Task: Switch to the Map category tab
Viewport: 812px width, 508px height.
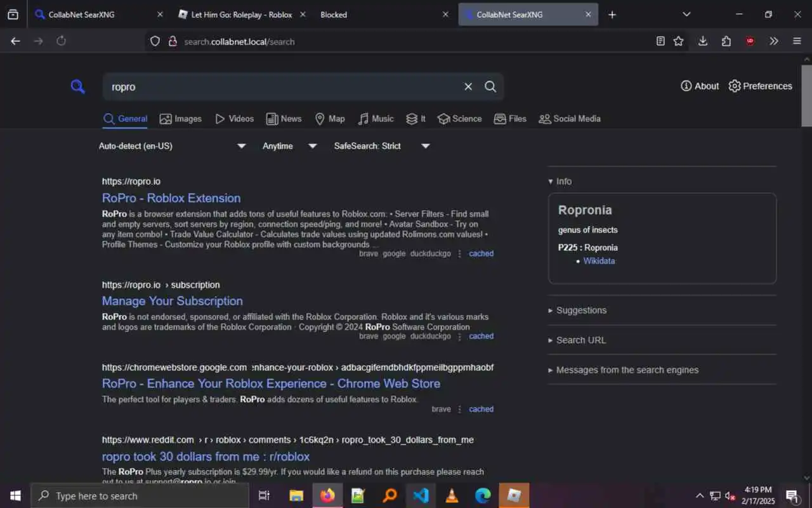Action: (x=330, y=119)
